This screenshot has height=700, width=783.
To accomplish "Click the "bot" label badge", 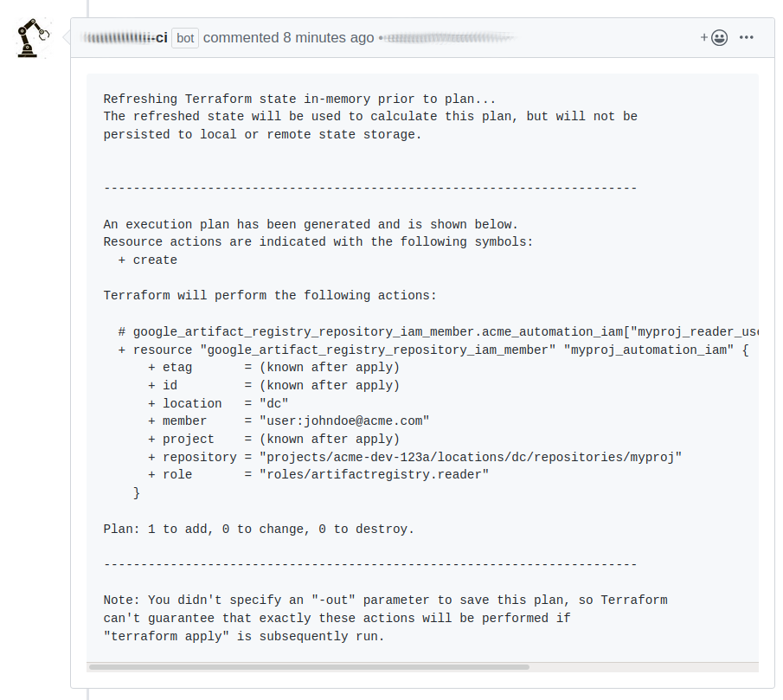I will pos(185,38).
